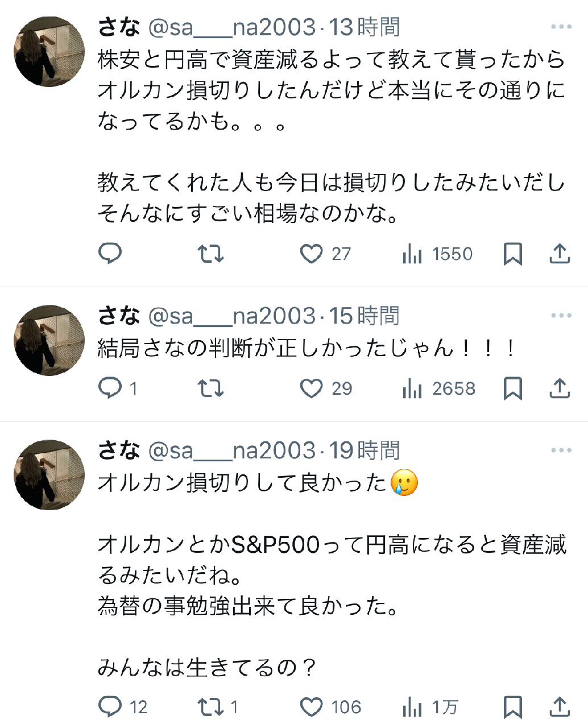Open the profile avatar of top post

pyautogui.click(x=49, y=52)
